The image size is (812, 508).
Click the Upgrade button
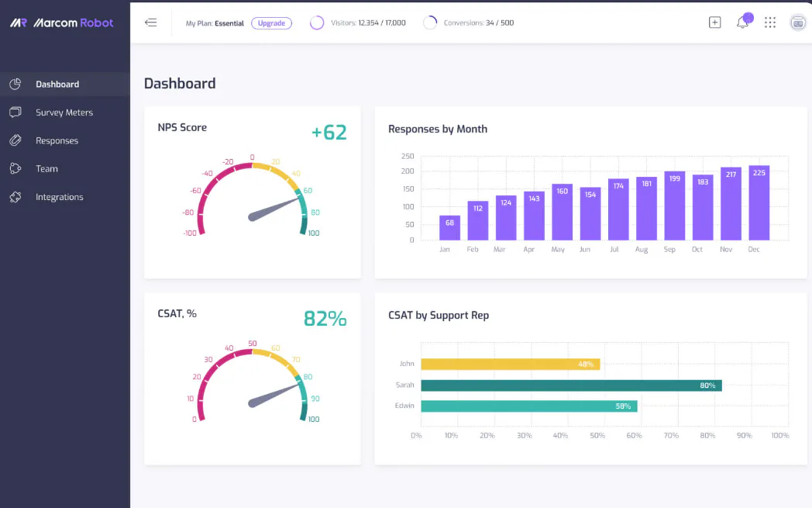271,22
